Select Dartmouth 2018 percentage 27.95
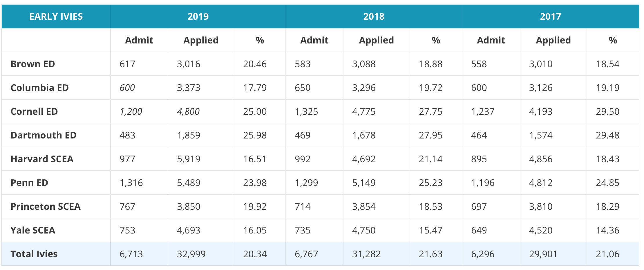Screen dimensions: 644x270 point(430,135)
